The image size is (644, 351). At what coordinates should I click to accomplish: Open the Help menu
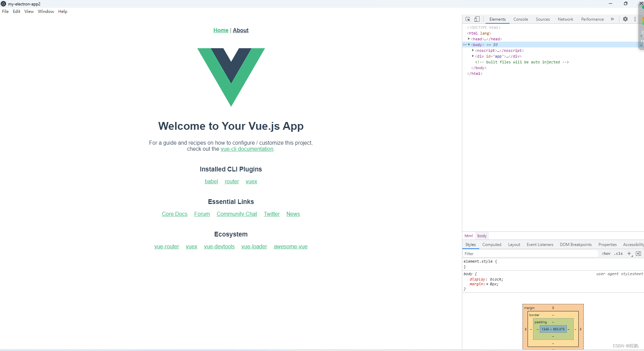point(63,12)
